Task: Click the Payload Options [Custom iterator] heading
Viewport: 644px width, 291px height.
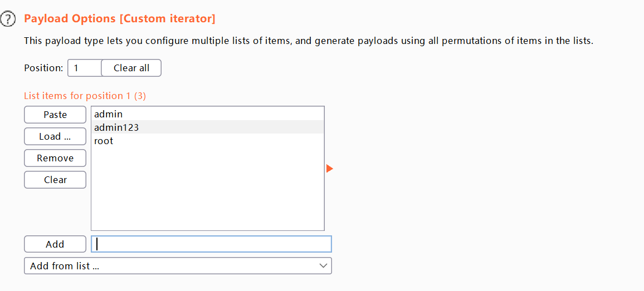Action: [x=120, y=18]
